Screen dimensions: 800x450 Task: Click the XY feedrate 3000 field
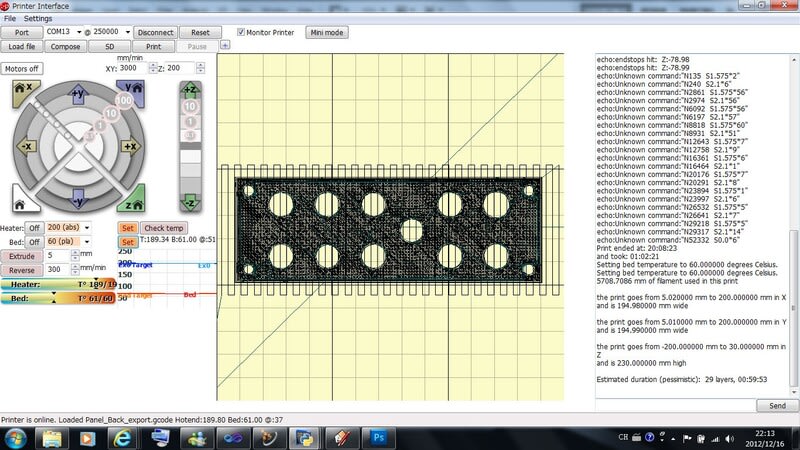point(134,68)
